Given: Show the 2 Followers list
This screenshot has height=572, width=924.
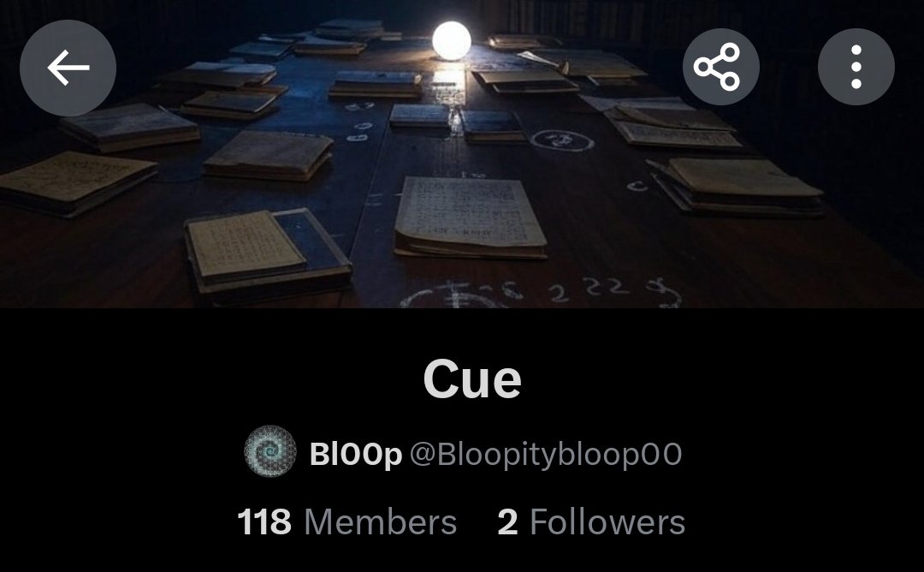Looking at the screenshot, I should point(591,522).
